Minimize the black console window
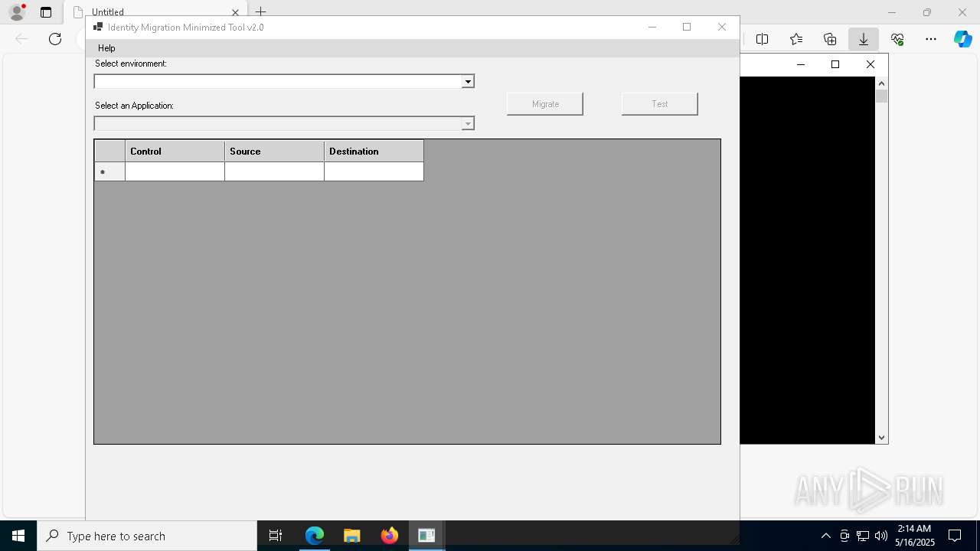 (x=801, y=64)
